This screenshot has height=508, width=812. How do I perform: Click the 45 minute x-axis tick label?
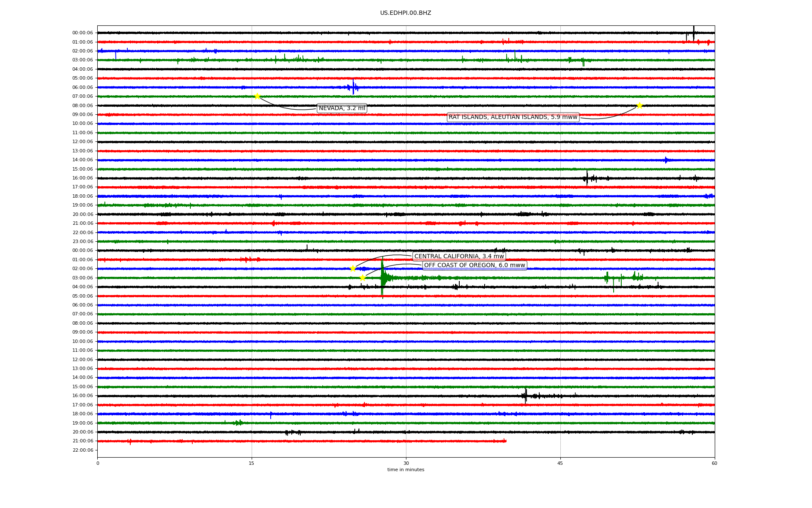click(560, 463)
